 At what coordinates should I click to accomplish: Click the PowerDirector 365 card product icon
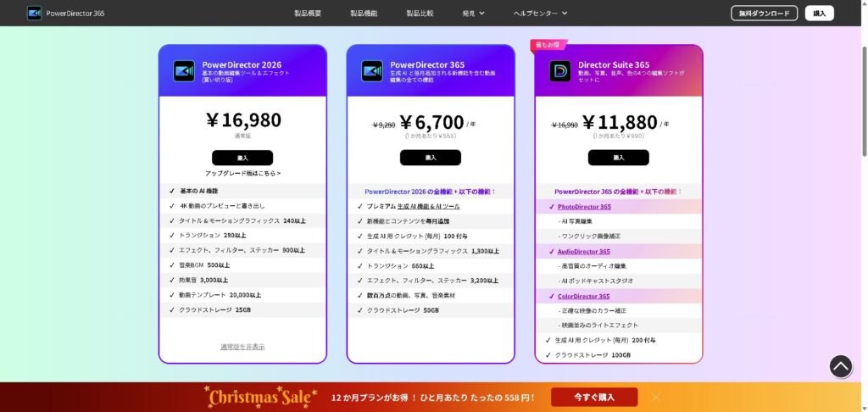[x=372, y=71]
